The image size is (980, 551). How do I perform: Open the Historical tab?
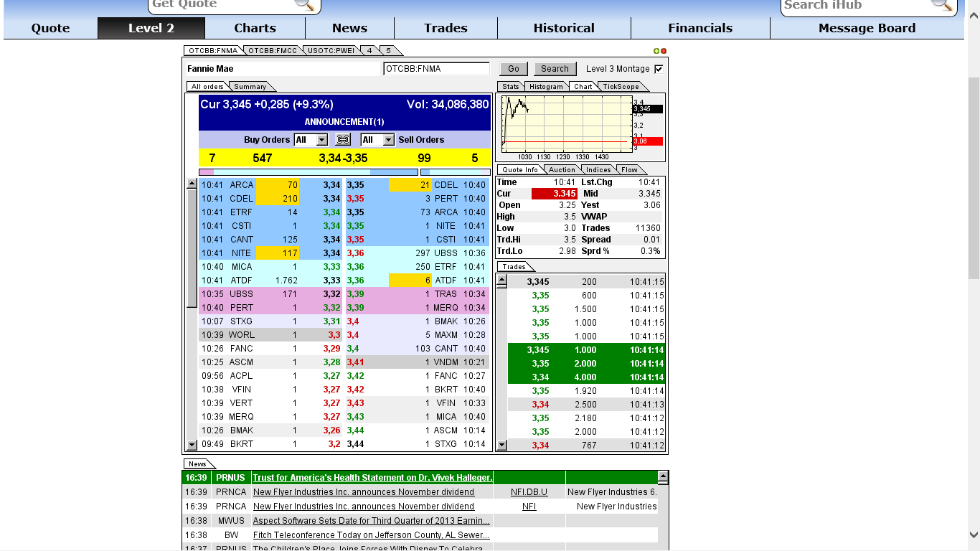coord(564,28)
